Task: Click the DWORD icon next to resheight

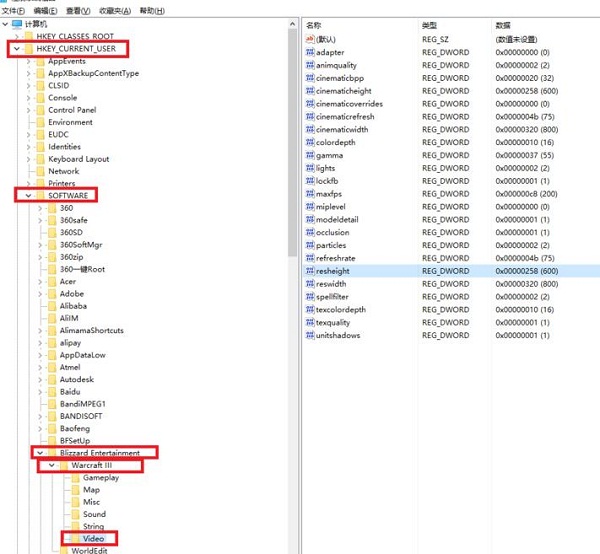Action: 309,271
